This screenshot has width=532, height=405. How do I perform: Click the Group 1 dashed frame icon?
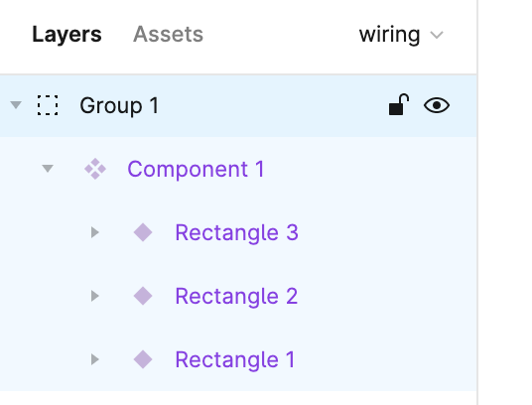(x=48, y=105)
